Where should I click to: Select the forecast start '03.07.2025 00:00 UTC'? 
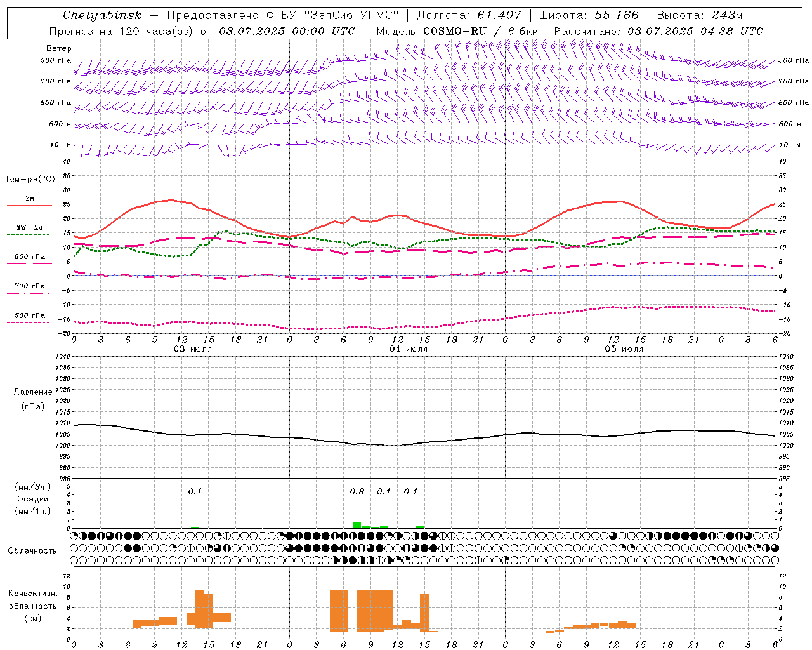coord(286,31)
